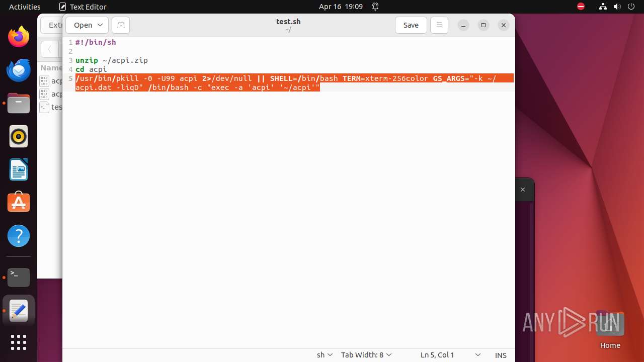Switch to Terminal in dock
This screenshot has height=362, width=644.
click(x=19, y=277)
